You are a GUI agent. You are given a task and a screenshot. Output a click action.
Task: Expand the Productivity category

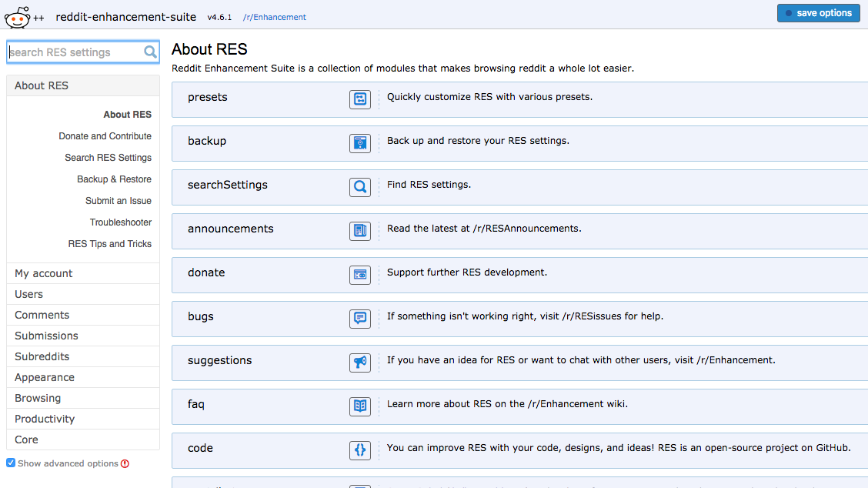(x=83, y=419)
